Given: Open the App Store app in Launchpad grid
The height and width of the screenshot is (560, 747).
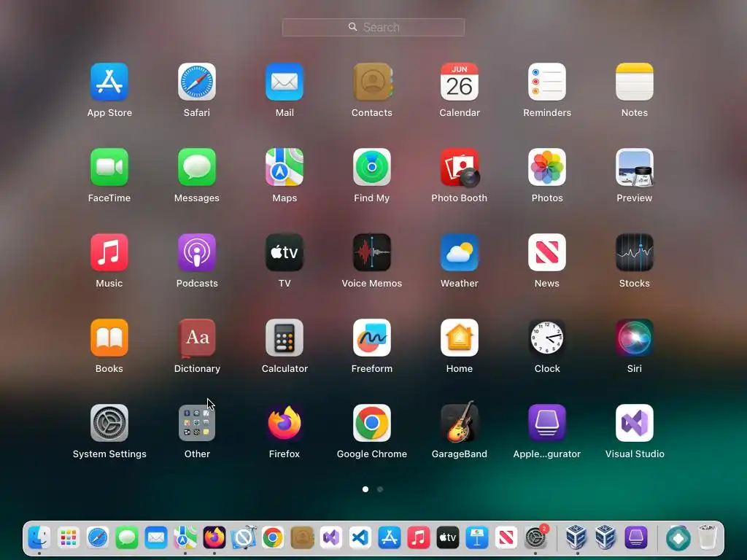Looking at the screenshot, I should (109, 82).
